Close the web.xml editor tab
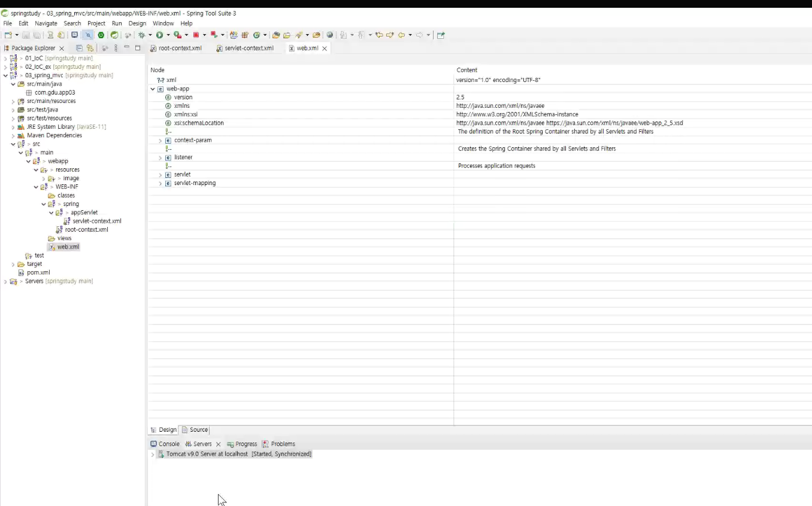This screenshot has width=812, height=506. (325, 49)
